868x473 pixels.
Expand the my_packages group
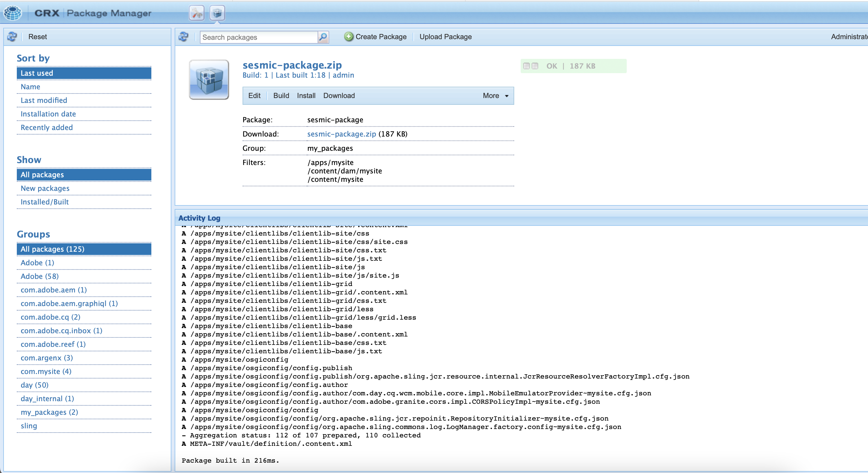point(49,412)
